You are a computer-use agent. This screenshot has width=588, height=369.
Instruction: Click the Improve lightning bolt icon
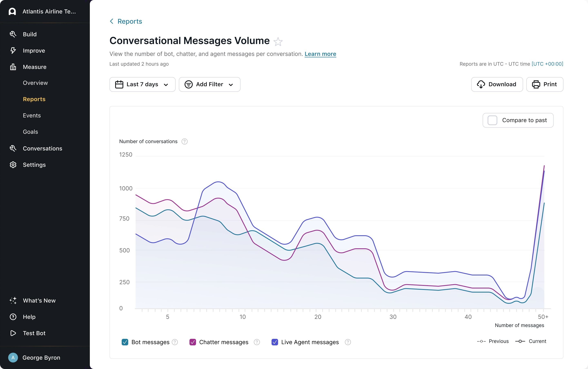pos(13,51)
